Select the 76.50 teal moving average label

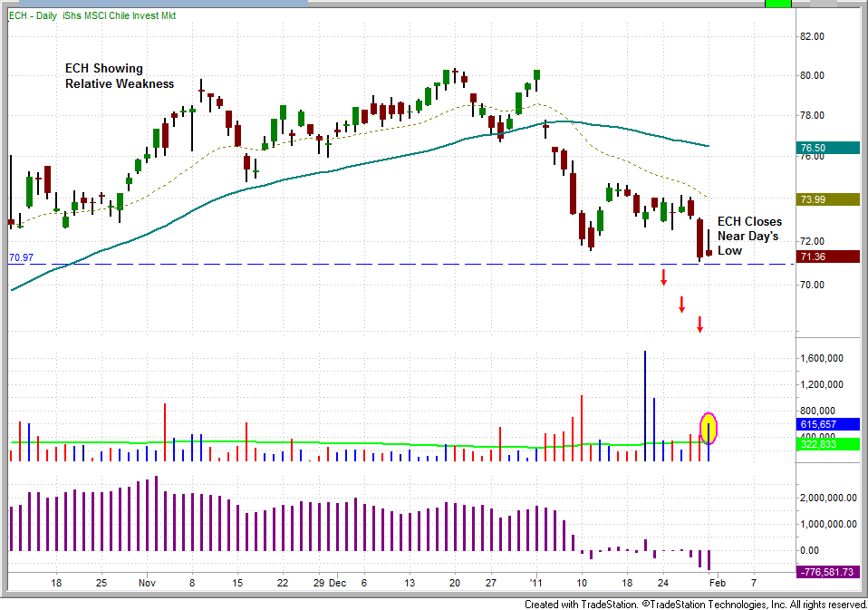pos(829,148)
